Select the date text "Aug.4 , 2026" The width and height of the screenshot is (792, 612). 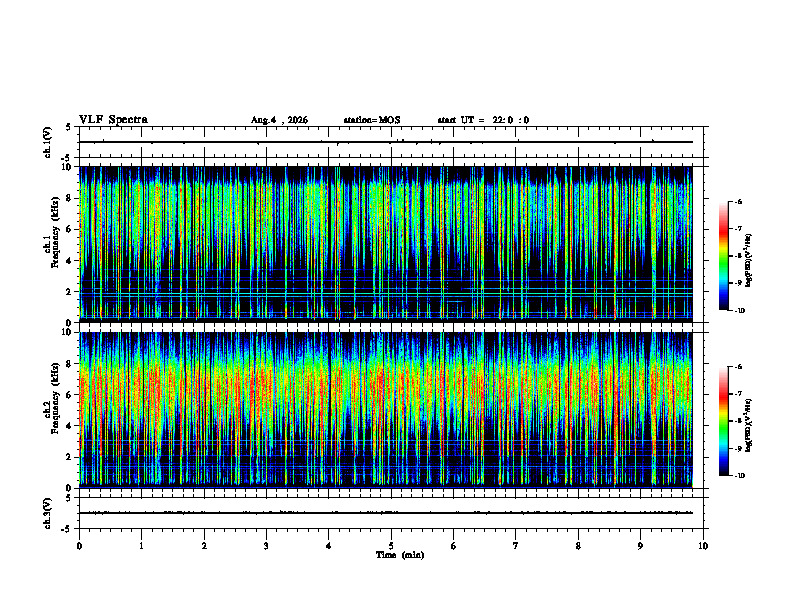[279, 120]
